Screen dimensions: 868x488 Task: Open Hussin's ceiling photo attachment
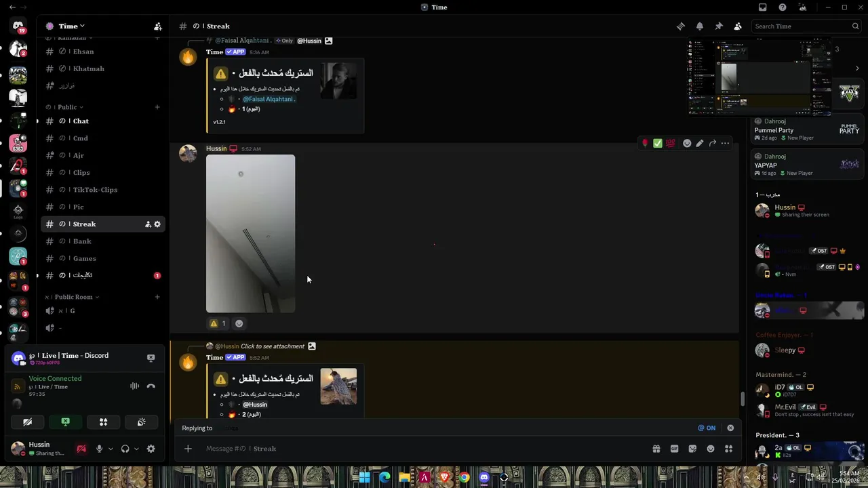pos(250,234)
